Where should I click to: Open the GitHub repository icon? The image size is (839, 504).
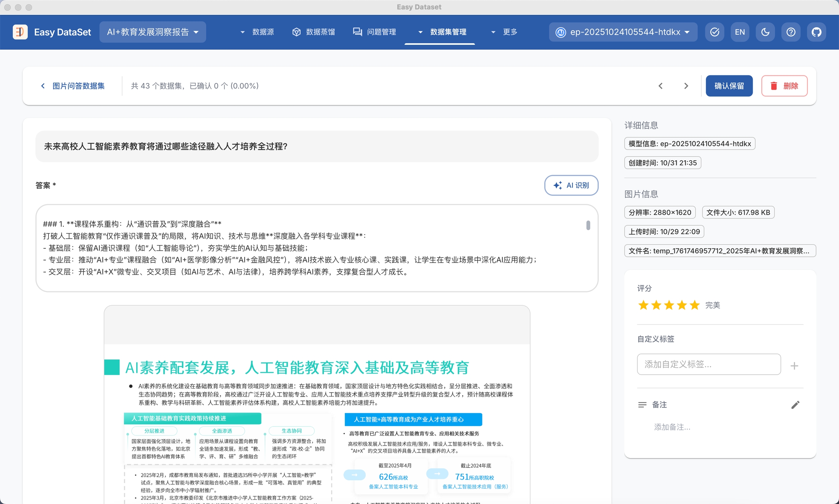click(x=816, y=32)
